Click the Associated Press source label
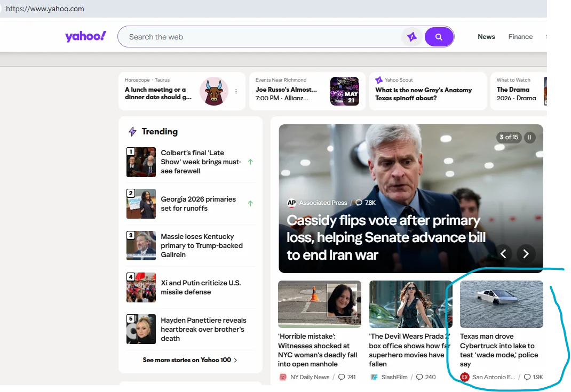The height and width of the screenshot is (392, 571). [323, 203]
